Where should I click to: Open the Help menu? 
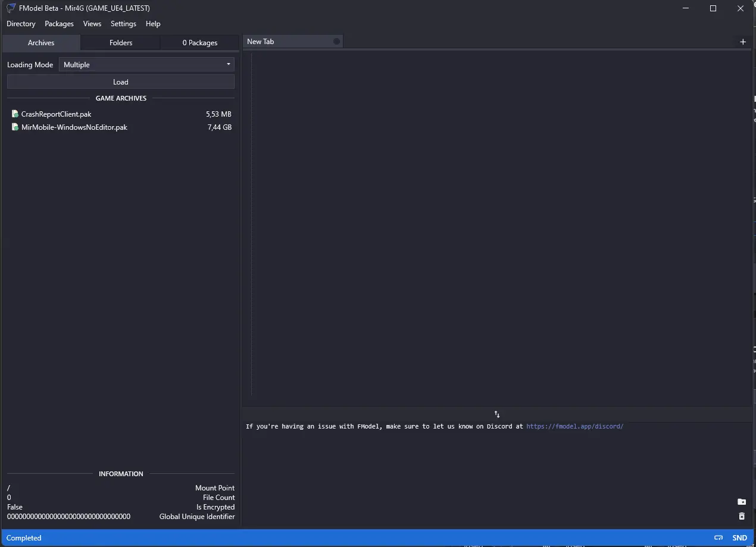tap(153, 24)
